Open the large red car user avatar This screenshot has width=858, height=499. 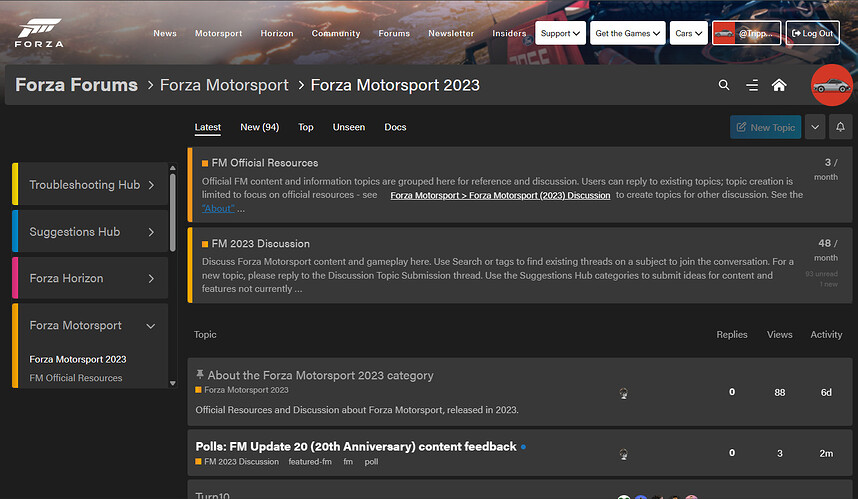pyautogui.click(x=831, y=85)
